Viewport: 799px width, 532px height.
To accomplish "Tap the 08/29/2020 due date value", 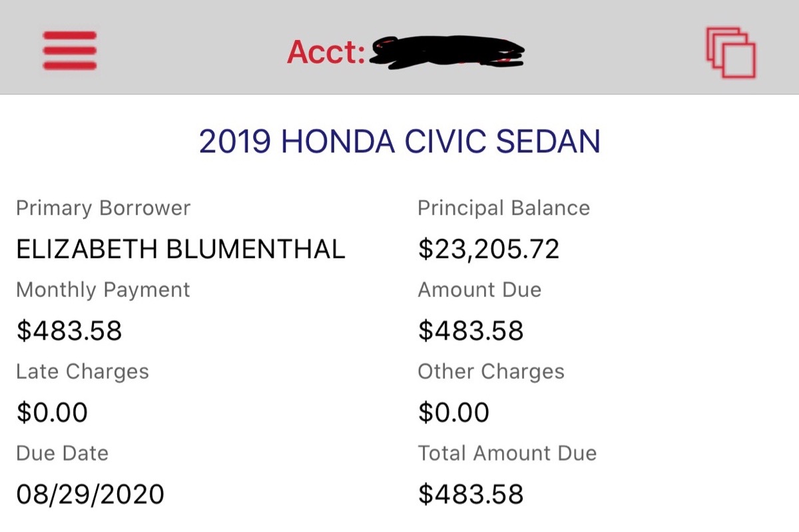I will click(90, 495).
